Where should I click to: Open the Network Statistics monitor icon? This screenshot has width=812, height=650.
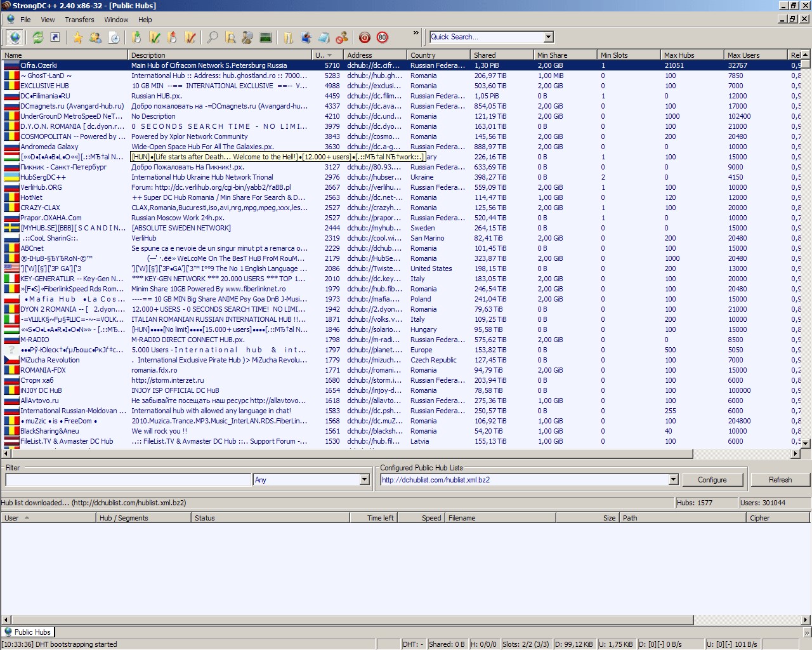pos(266,37)
